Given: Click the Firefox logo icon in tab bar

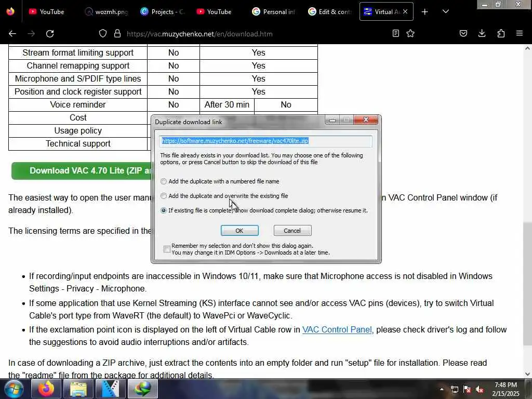Looking at the screenshot, I should 10,11.
